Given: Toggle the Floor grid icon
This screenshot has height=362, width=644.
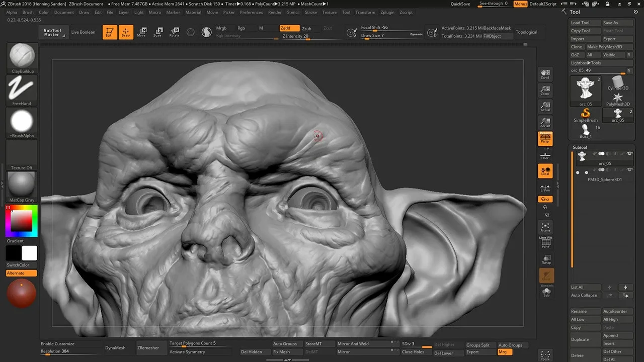Looking at the screenshot, I should 545,155.
